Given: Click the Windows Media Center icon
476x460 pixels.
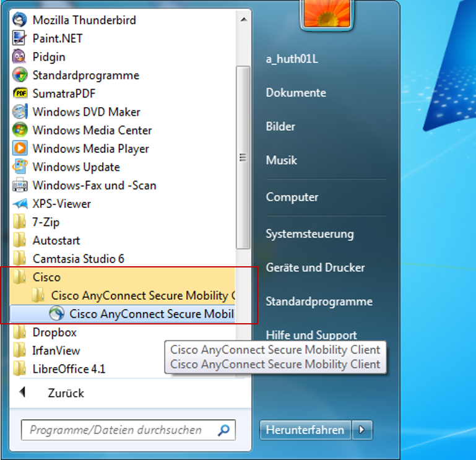Looking at the screenshot, I should coord(20,130).
